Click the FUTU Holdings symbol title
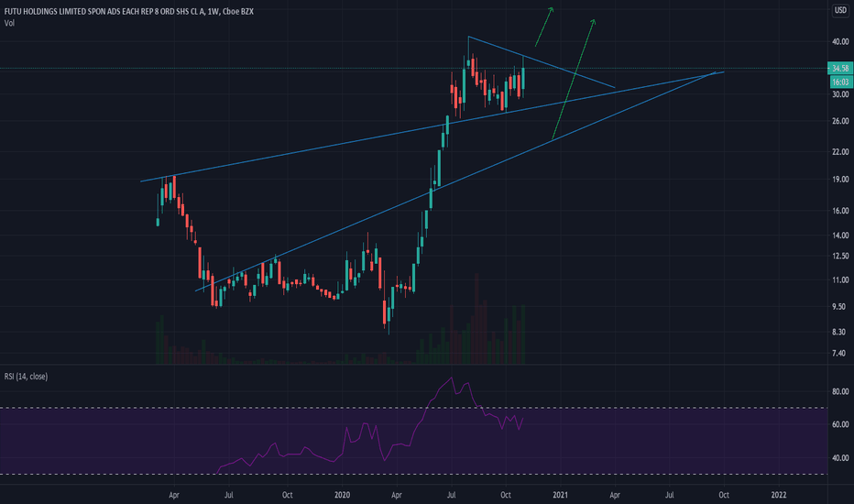 click(x=129, y=11)
